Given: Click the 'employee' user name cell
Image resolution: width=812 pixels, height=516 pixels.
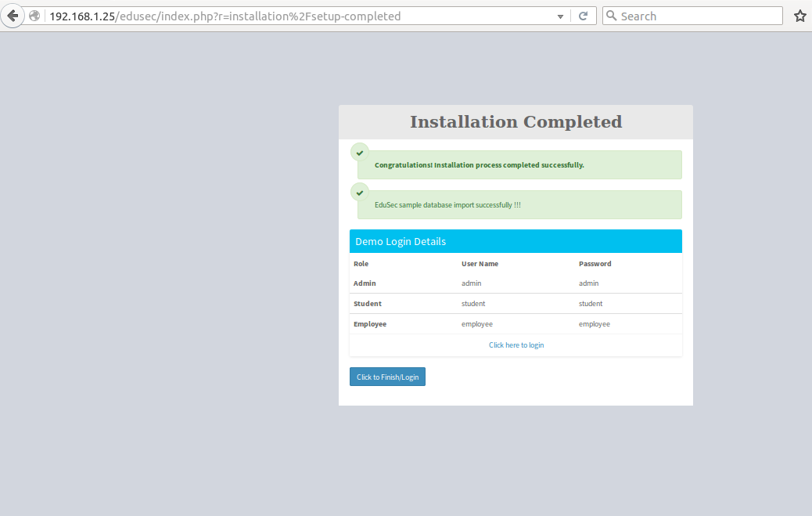Looking at the screenshot, I should click(x=477, y=324).
